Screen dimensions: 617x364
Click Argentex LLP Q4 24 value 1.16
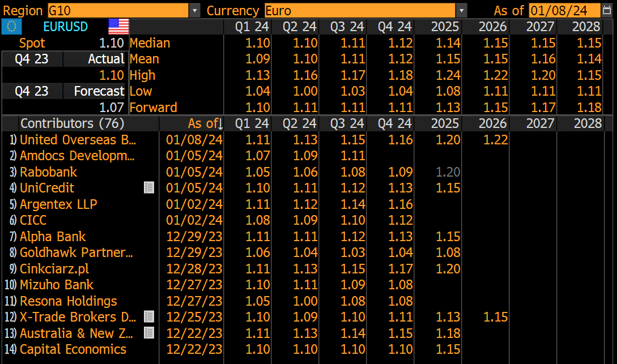(400, 204)
